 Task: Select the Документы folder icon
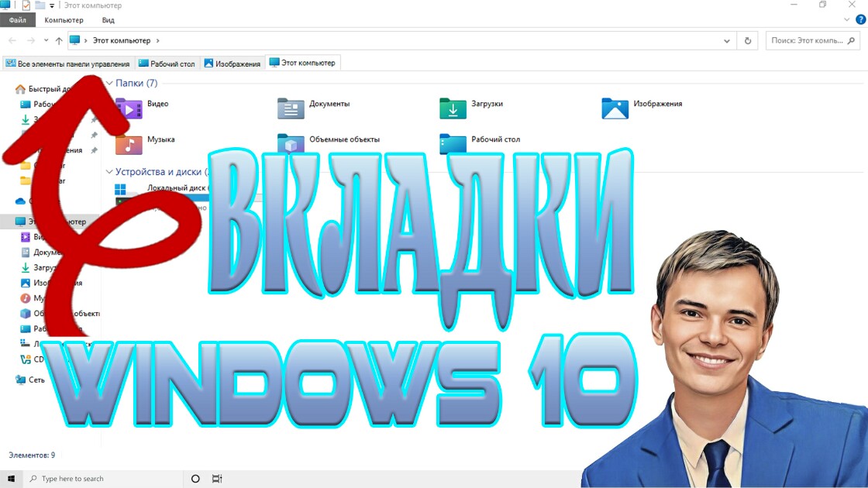click(291, 108)
